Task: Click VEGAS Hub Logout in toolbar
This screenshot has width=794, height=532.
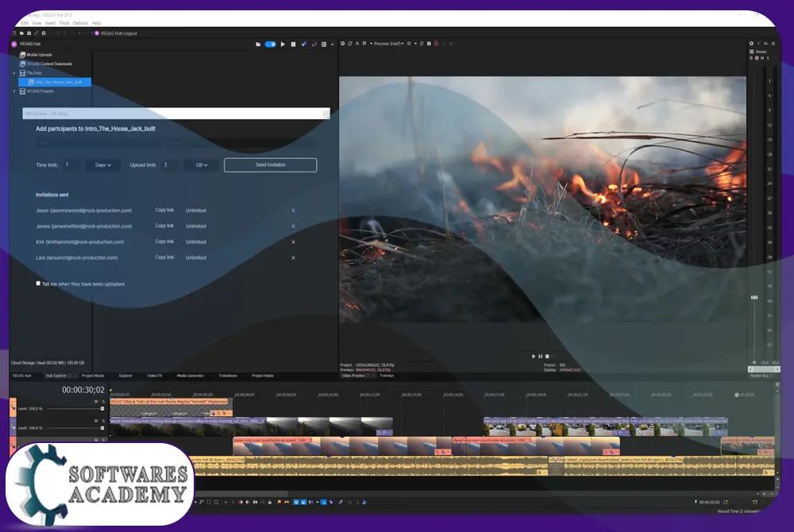Action: 116,33
